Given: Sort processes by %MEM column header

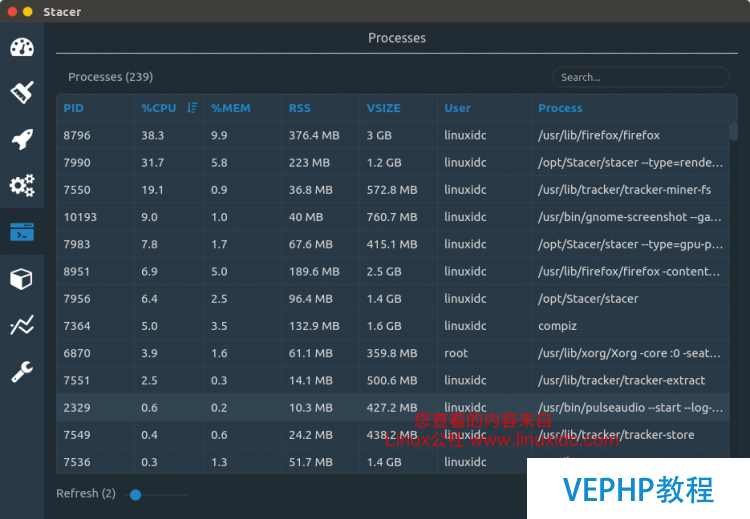Looking at the screenshot, I should point(231,108).
